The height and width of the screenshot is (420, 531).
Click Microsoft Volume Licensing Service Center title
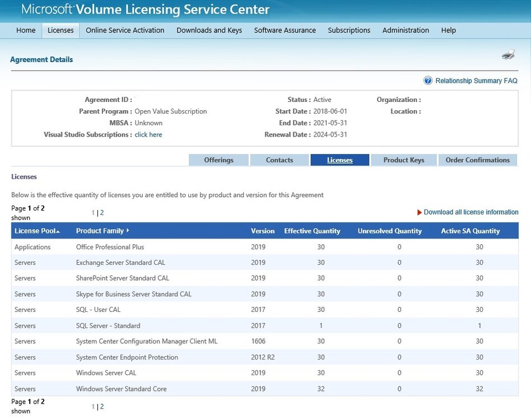pyautogui.click(x=146, y=10)
